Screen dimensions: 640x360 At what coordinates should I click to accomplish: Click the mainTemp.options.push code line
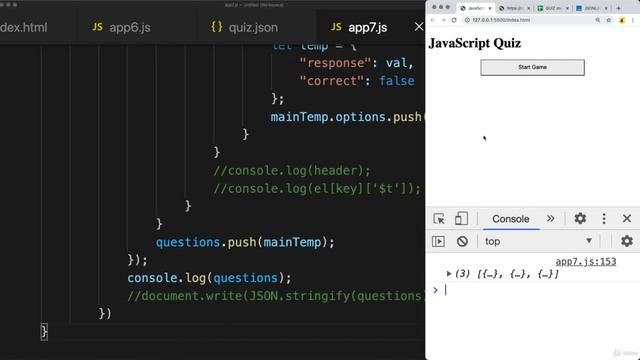coord(347,117)
